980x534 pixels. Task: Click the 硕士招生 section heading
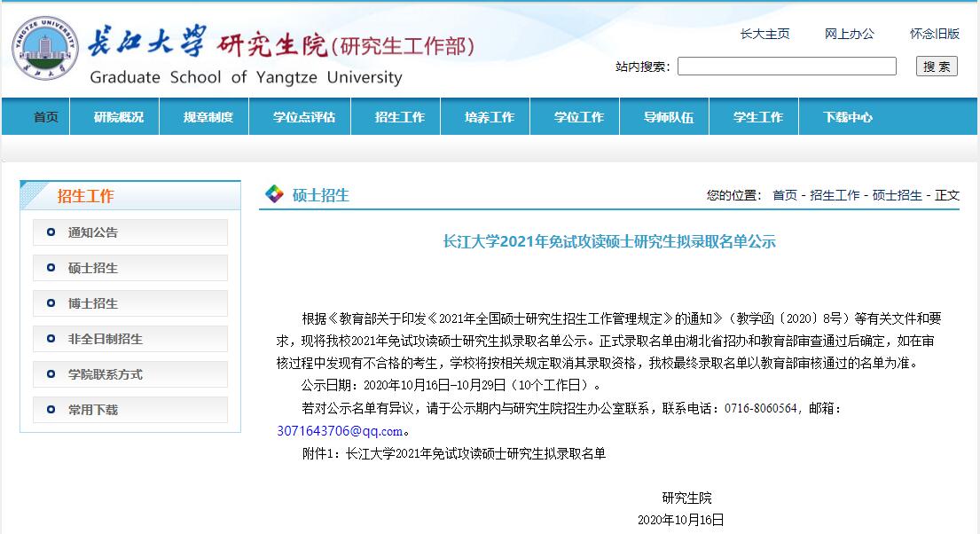(x=321, y=195)
